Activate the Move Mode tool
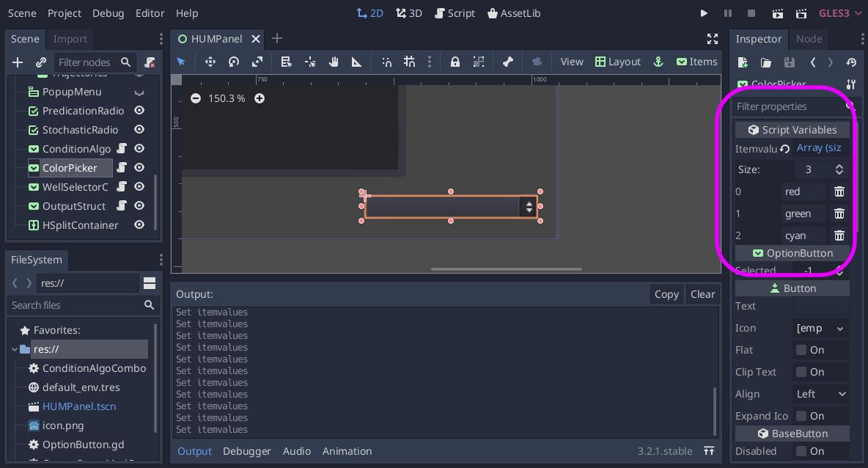This screenshot has height=468, width=868. pos(210,62)
